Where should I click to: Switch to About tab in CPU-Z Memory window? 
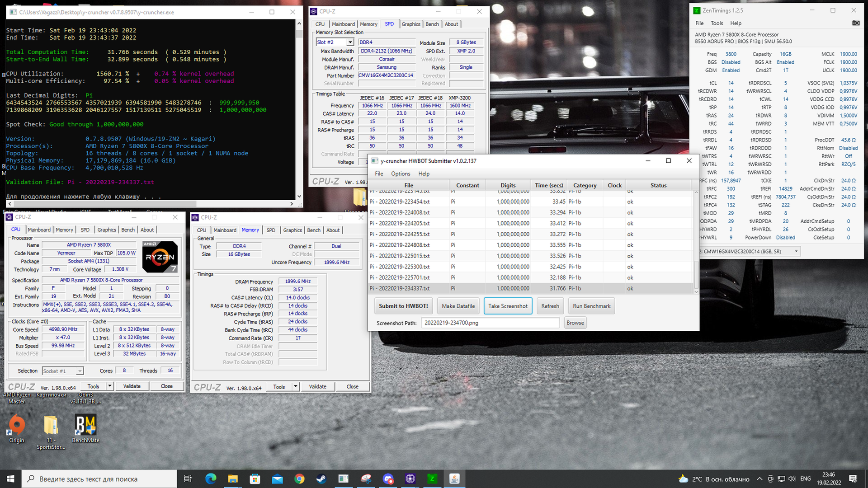point(333,230)
